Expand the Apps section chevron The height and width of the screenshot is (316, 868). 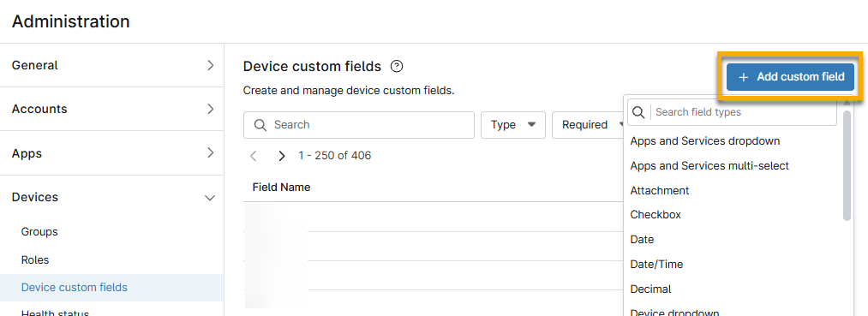tap(210, 152)
